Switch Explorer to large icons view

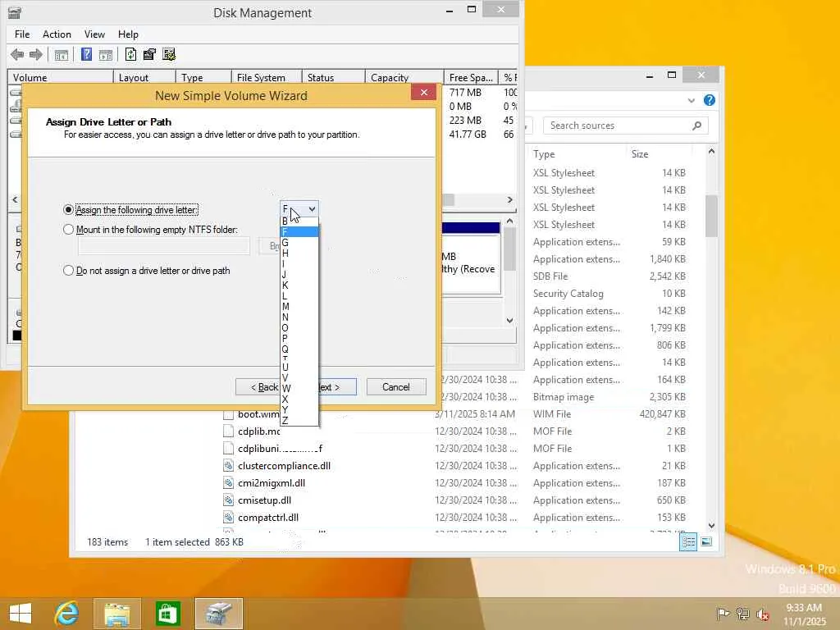click(706, 542)
